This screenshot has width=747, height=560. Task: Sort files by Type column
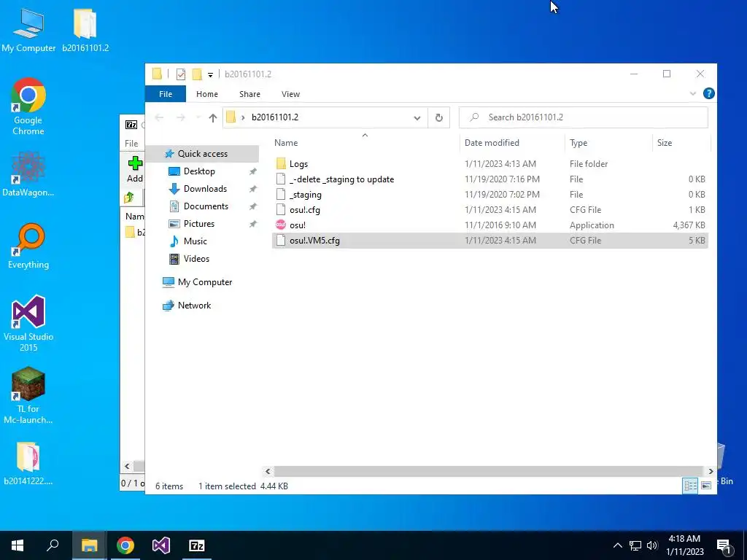(578, 143)
